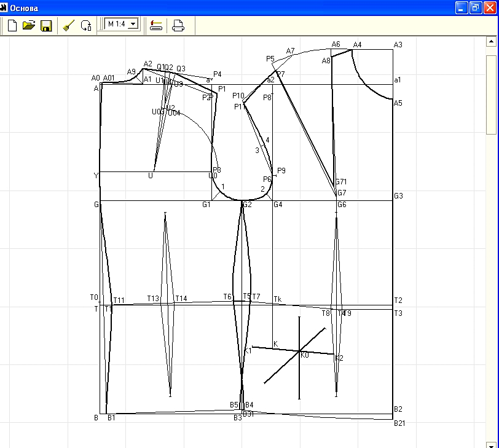Clear drawing with the broom icon
Image resolution: width=499 pixels, height=448 pixels.
68,25
